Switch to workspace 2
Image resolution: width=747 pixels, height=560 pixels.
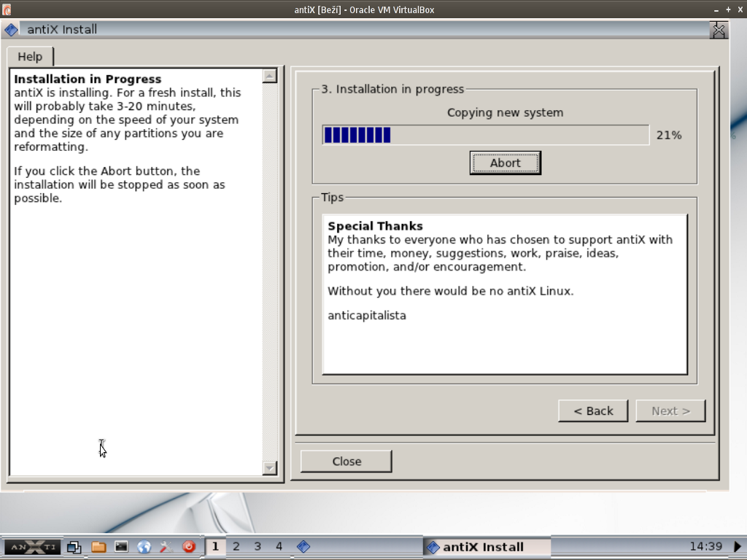[x=236, y=547]
